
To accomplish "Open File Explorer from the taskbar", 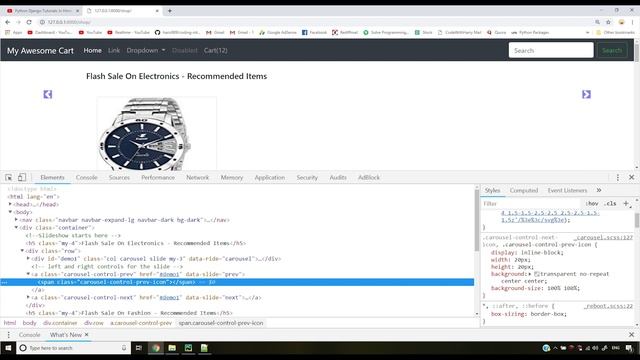I will coord(172,348).
